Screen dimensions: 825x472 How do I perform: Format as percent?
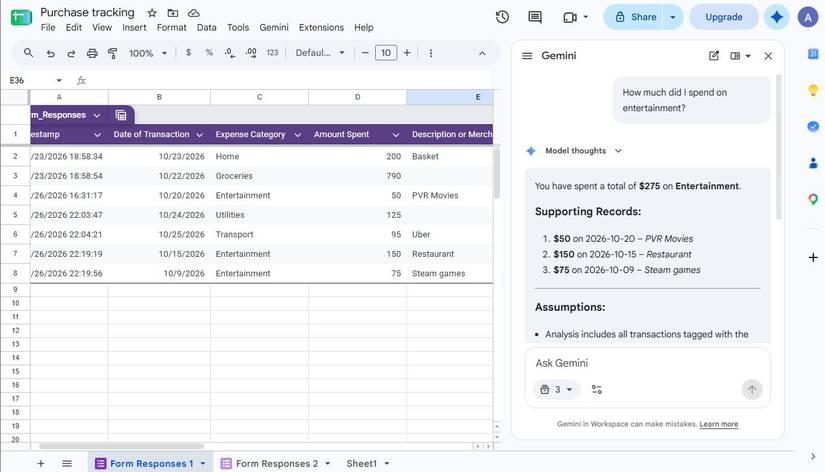pyautogui.click(x=209, y=53)
